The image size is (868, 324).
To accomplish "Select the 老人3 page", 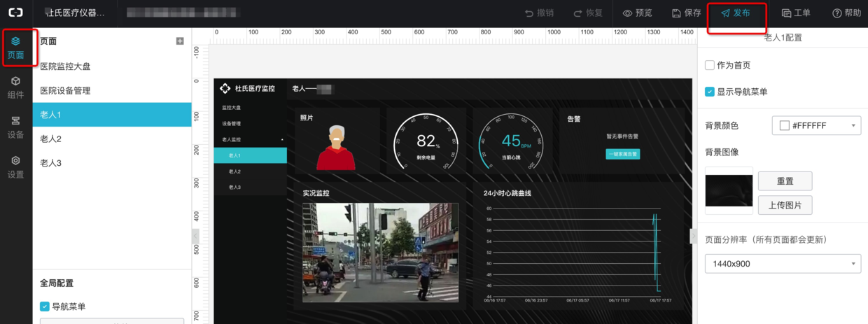I will click(112, 163).
